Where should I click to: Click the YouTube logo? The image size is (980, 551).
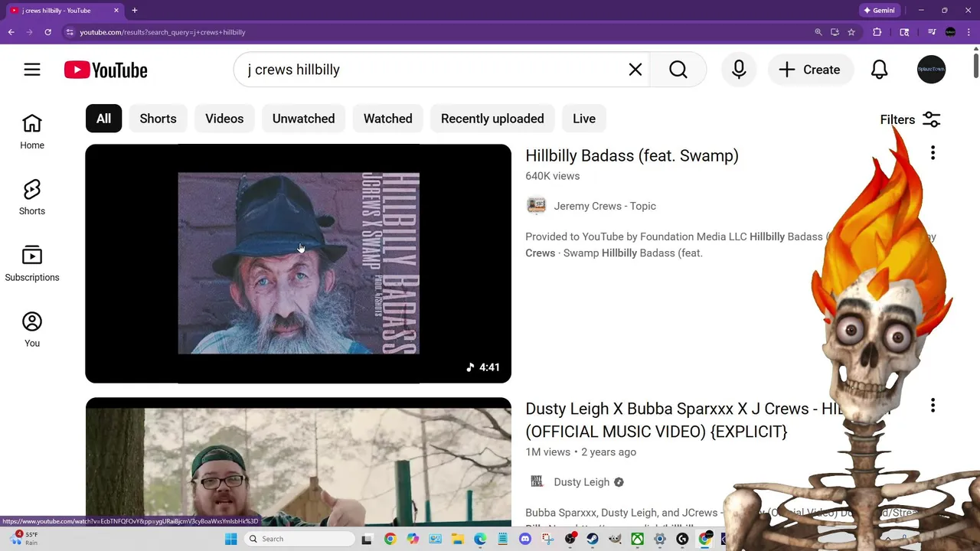click(x=106, y=70)
